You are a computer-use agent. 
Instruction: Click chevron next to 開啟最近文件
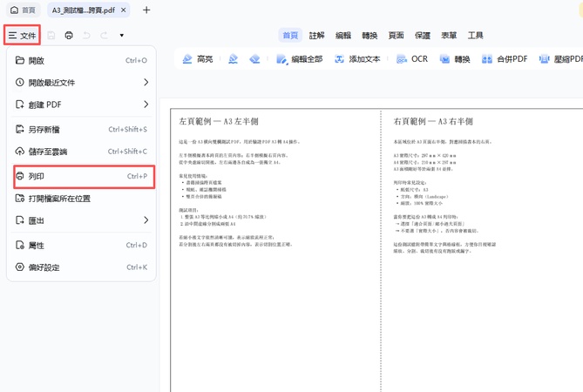tap(146, 82)
